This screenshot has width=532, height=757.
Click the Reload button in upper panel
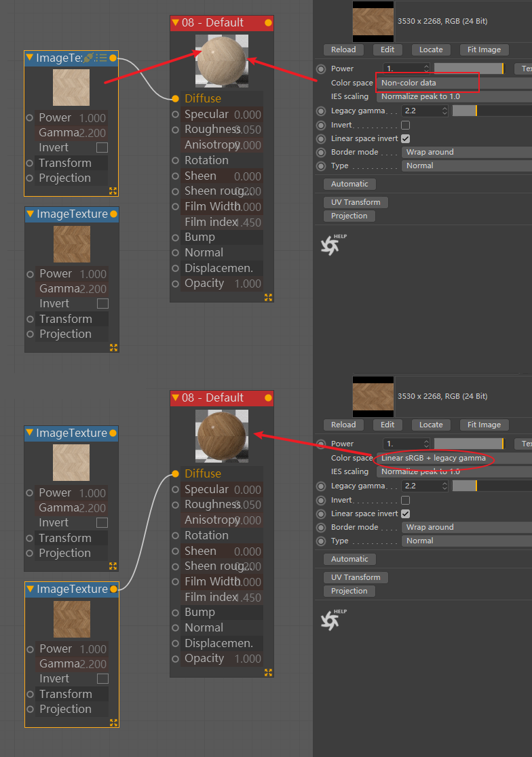[x=343, y=50]
